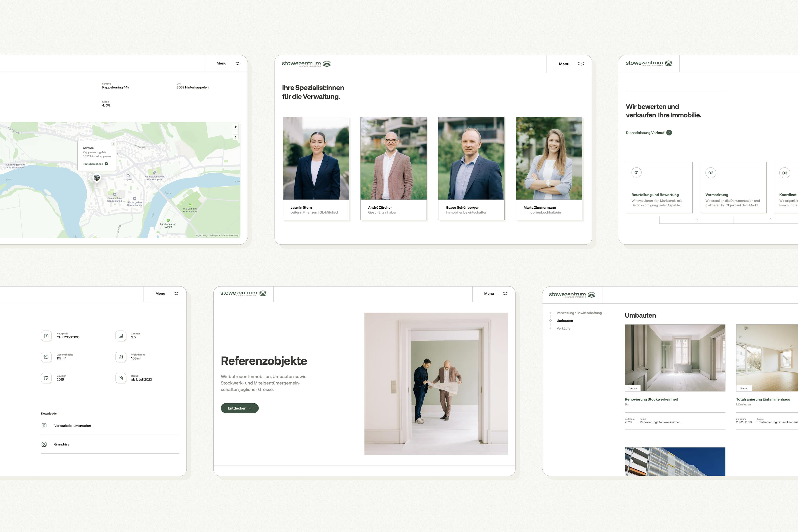Click the Baujahr icon
Viewport: 798px width, 532px height.
point(46,378)
